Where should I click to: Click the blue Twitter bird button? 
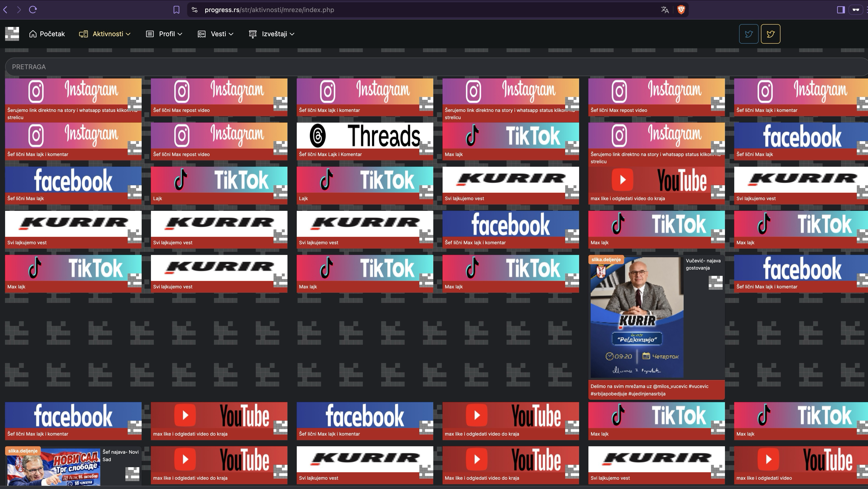pos(749,34)
